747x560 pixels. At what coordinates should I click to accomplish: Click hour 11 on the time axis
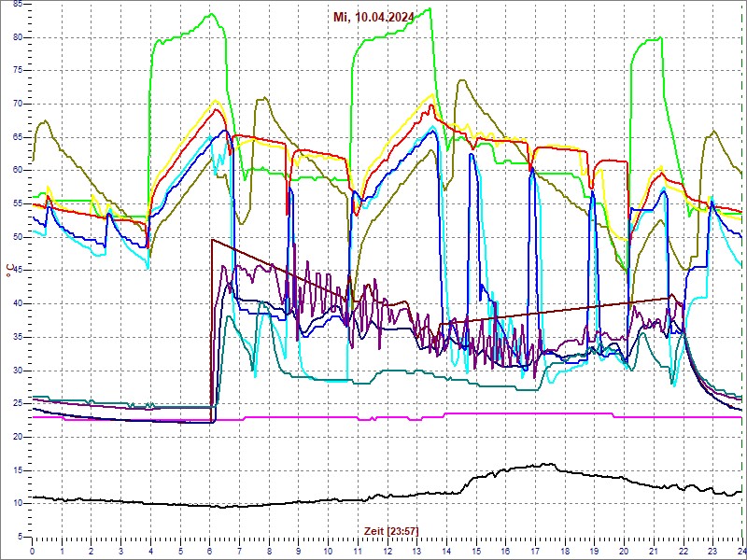358,551
